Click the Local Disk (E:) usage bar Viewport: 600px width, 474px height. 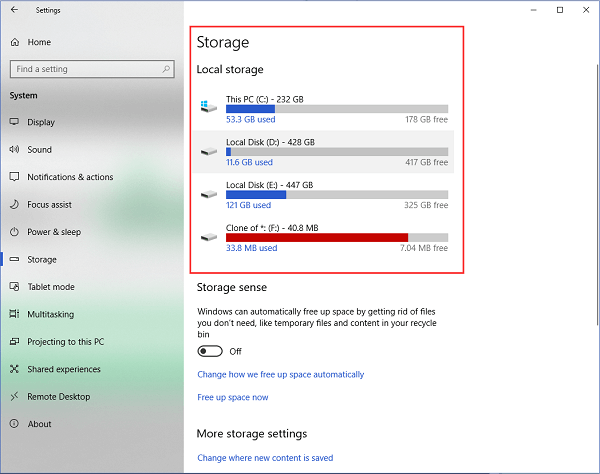(x=336, y=195)
